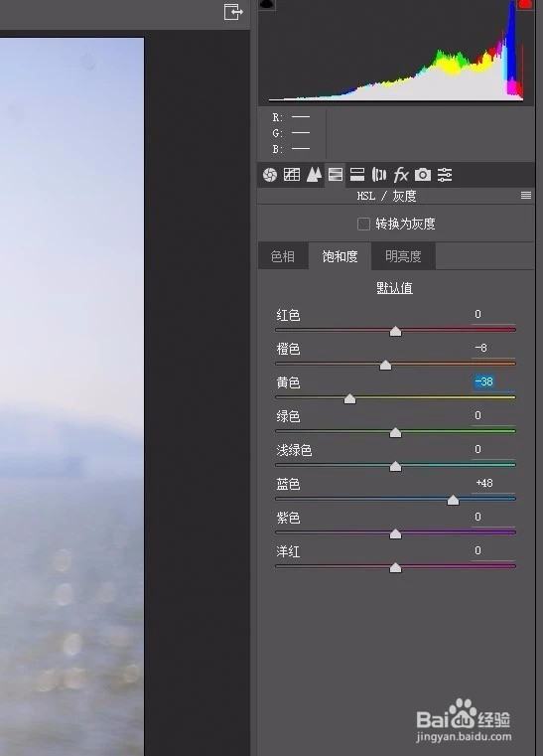The height and width of the screenshot is (756, 543).
Task: Open the Camera Calibration camera icon
Action: (423, 174)
